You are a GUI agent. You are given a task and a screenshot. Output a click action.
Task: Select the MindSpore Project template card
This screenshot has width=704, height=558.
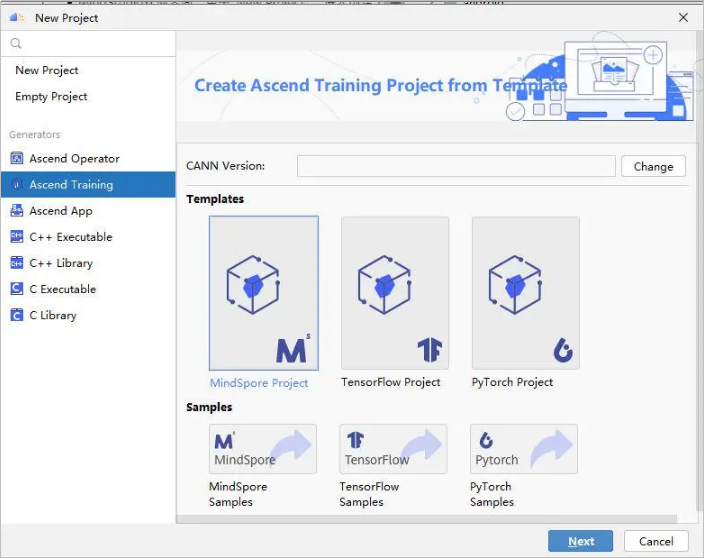click(264, 293)
